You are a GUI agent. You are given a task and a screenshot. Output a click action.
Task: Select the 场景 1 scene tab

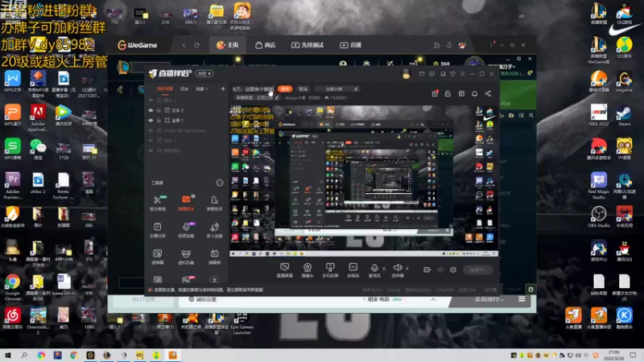(201, 88)
